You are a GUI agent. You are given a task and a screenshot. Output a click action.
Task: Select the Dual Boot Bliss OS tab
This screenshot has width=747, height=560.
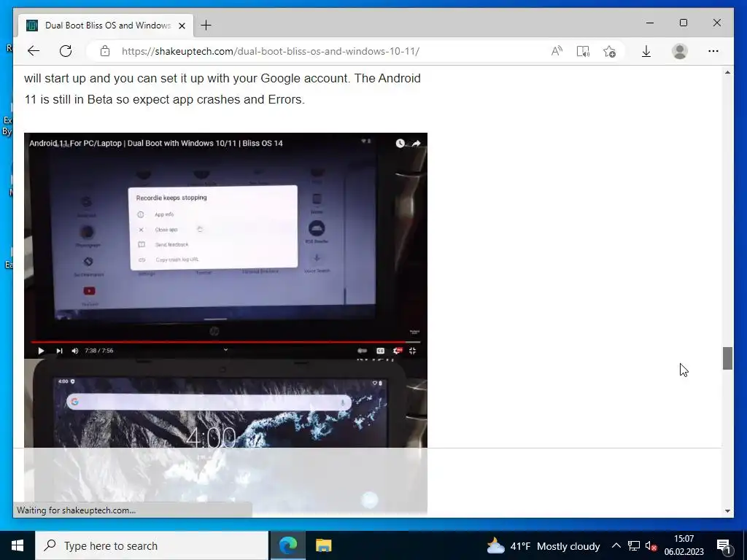(106, 26)
